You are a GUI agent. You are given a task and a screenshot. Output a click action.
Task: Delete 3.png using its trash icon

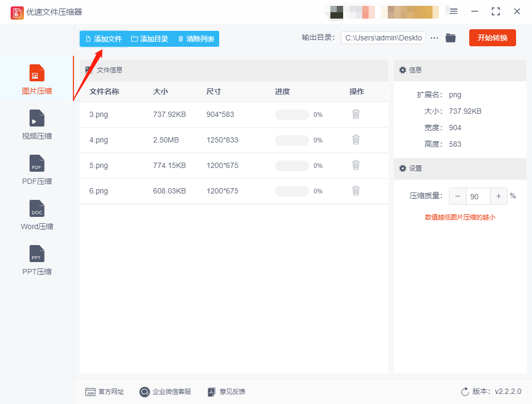tap(355, 114)
